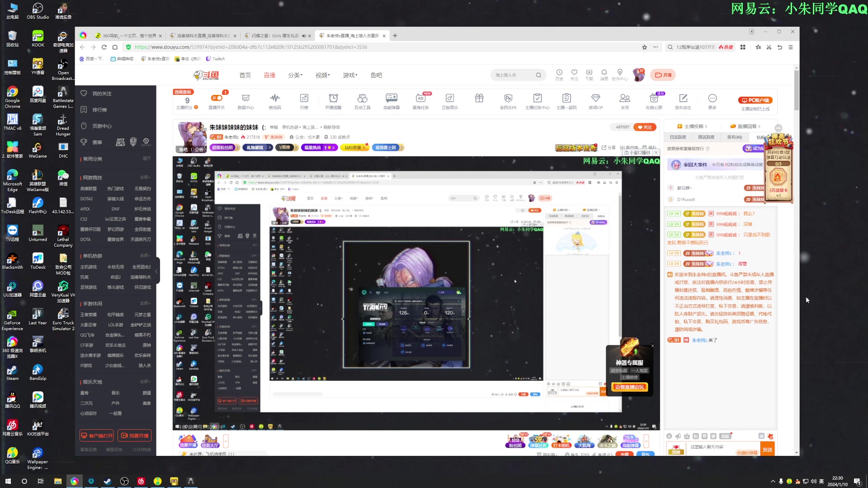Image resolution: width=868 pixels, height=488 pixels.
Task: Toggle the 直播开关 live broadcast switch
Action: click(217, 98)
